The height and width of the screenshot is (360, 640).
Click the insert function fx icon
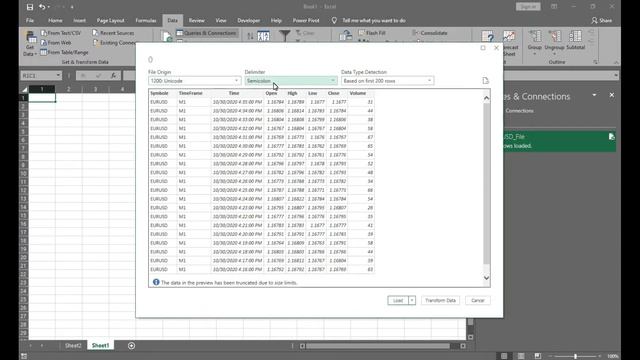[x=113, y=76]
